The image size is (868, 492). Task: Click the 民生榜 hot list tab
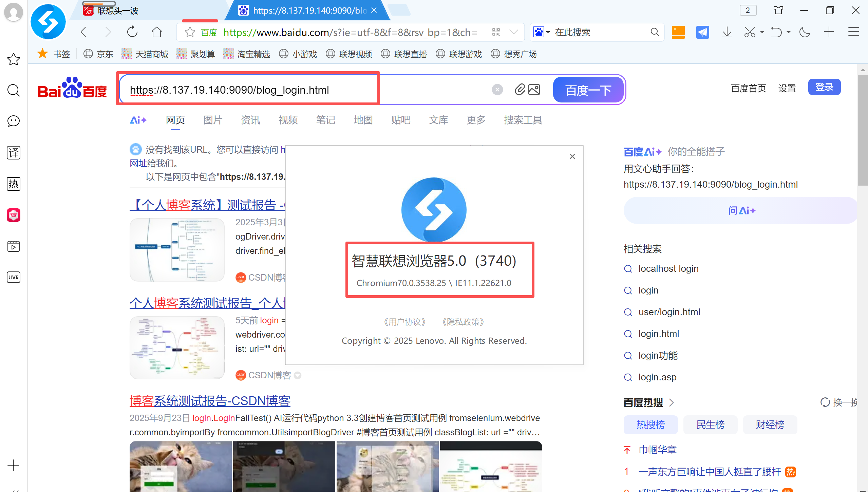(710, 424)
